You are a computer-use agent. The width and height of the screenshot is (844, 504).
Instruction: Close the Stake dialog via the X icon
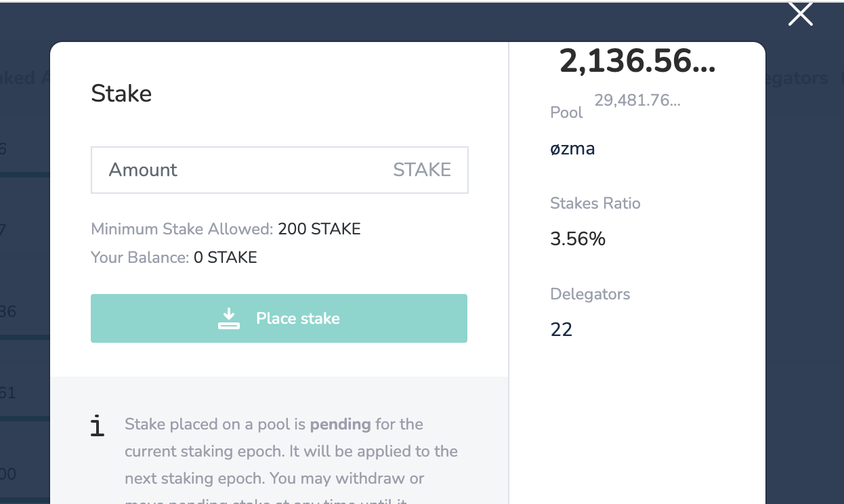800,14
